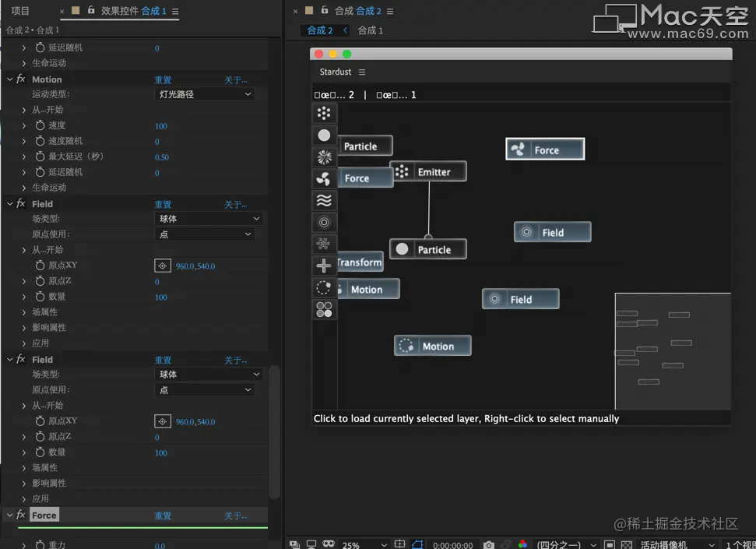Viewport: 756px width, 549px height.
Task: Select the highlighted Force node
Action: [545, 149]
